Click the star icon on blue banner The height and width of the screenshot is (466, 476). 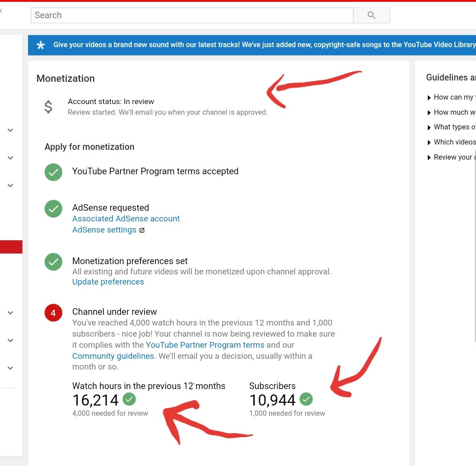pyautogui.click(x=41, y=45)
